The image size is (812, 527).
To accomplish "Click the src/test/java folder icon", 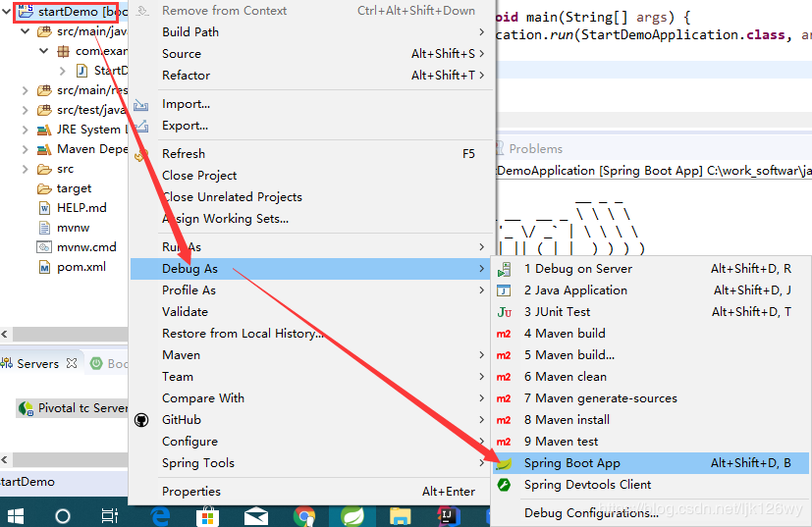I will (44, 110).
